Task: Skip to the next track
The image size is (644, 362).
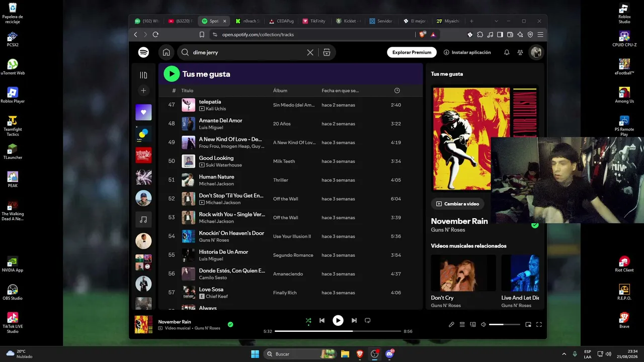Action: coord(354,320)
